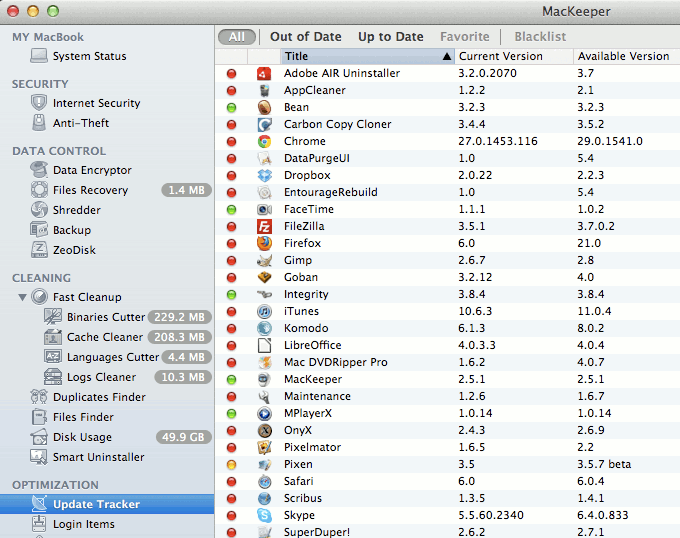
Task: Select the Mac DVDRipper Pro row title
Action: coord(336,362)
